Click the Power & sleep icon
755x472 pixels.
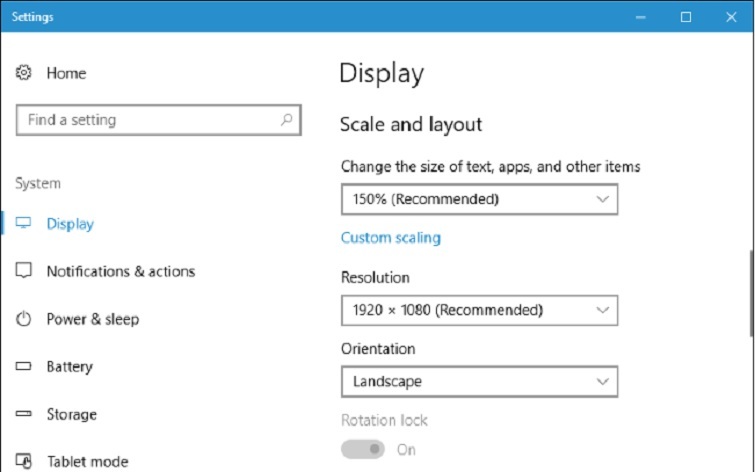[x=25, y=319]
